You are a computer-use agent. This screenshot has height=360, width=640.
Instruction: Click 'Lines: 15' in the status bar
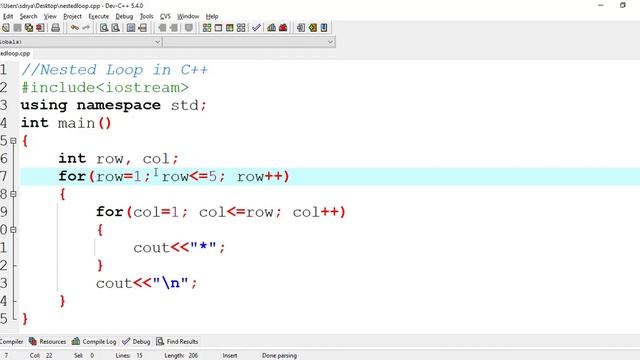click(x=129, y=356)
